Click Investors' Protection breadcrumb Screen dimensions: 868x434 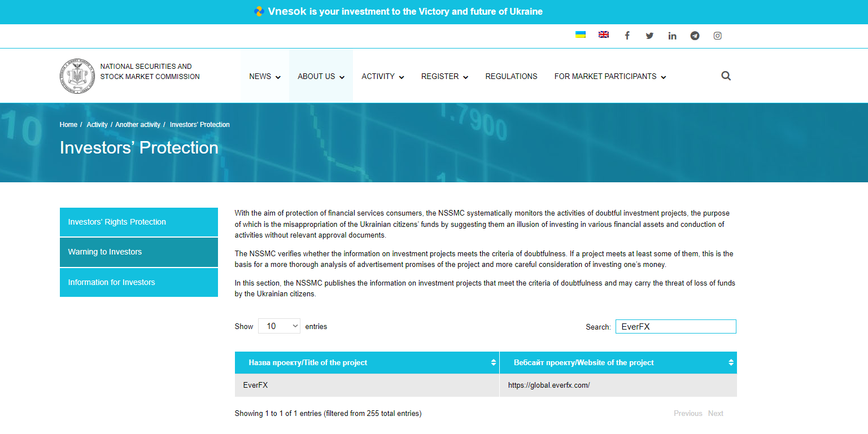click(x=200, y=125)
